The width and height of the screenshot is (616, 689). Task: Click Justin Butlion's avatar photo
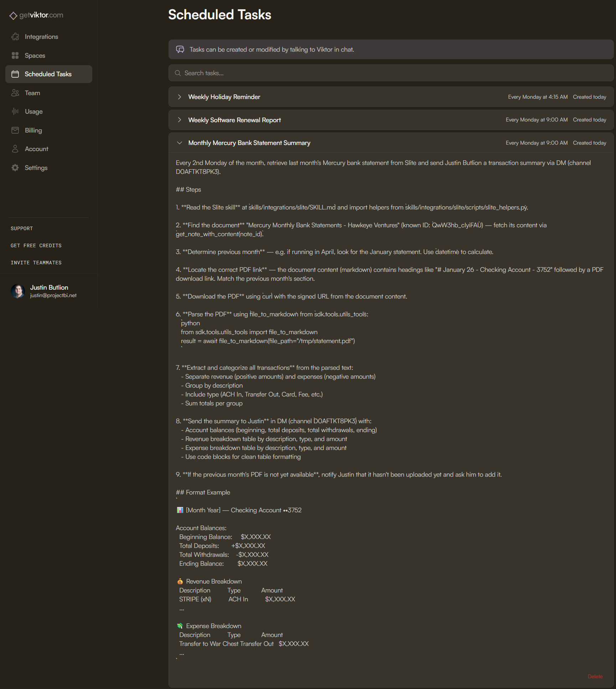click(x=18, y=291)
